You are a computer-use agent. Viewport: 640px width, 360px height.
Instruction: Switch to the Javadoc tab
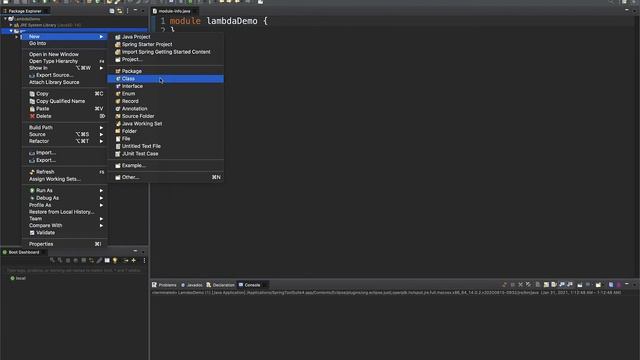pos(192,285)
